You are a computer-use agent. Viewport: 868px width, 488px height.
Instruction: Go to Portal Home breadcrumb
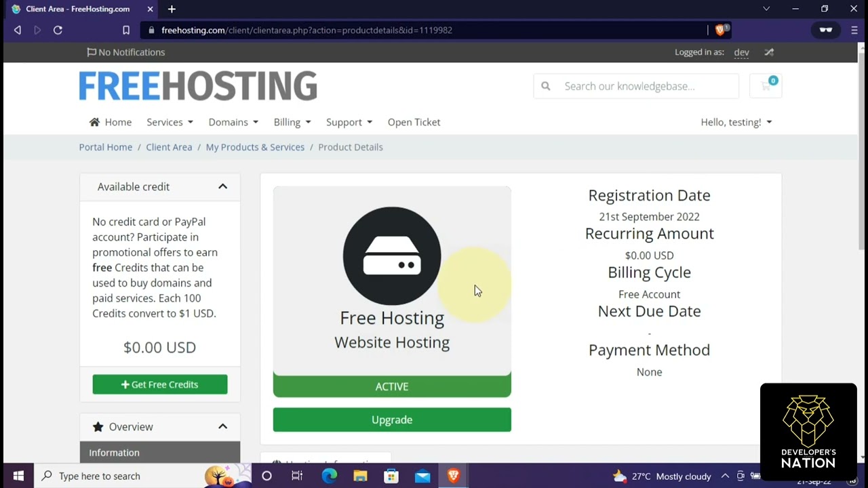[106, 147]
